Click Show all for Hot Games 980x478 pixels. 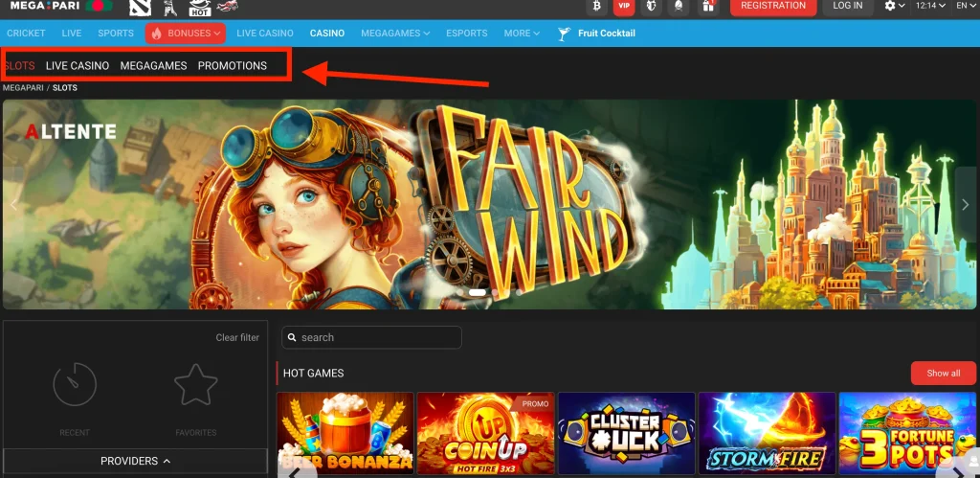click(x=943, y=373)
